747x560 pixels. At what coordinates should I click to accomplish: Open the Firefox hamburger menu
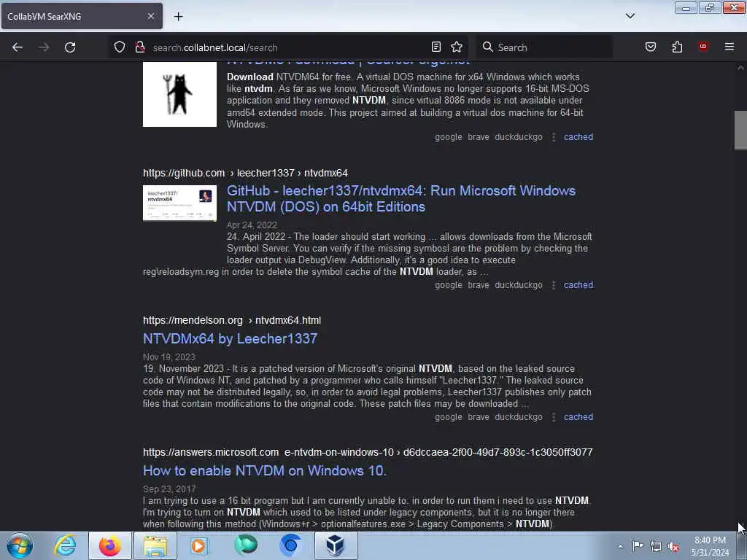coord(729,47)
